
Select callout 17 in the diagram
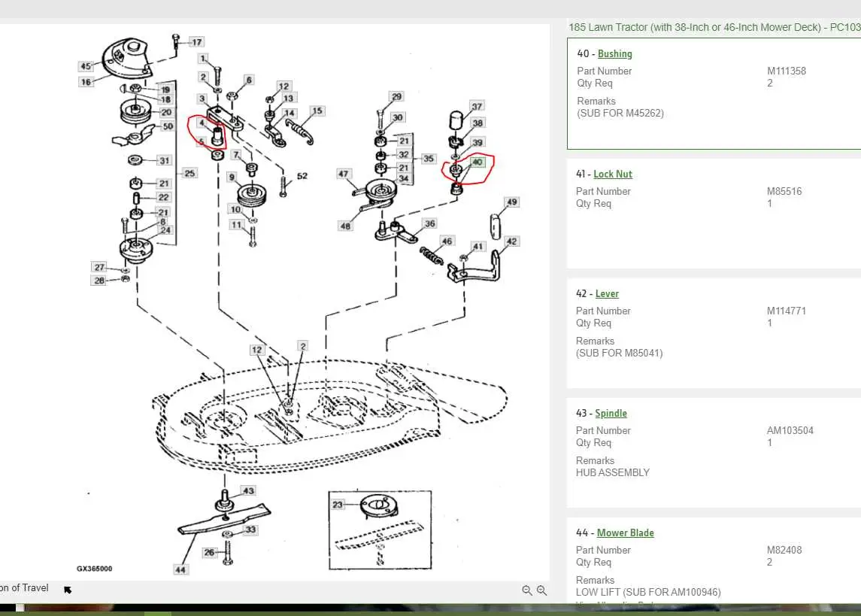tap(196, 41)
